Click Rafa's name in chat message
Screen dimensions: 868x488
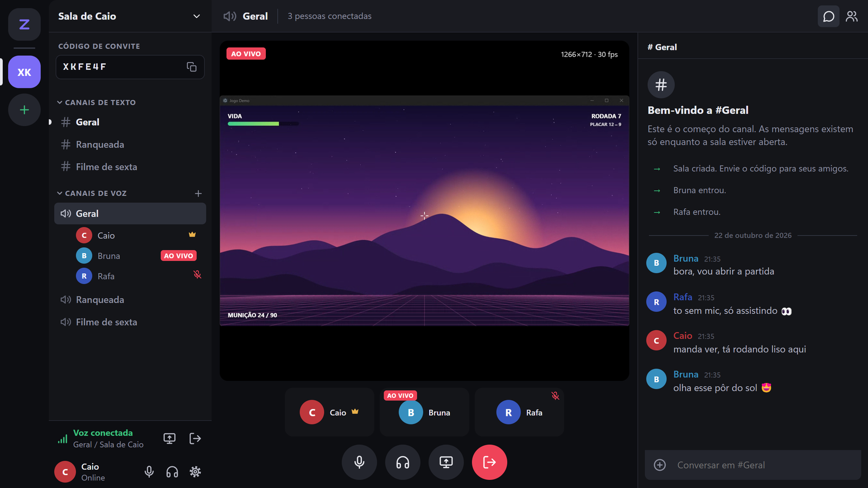click(x=682, y=297)
